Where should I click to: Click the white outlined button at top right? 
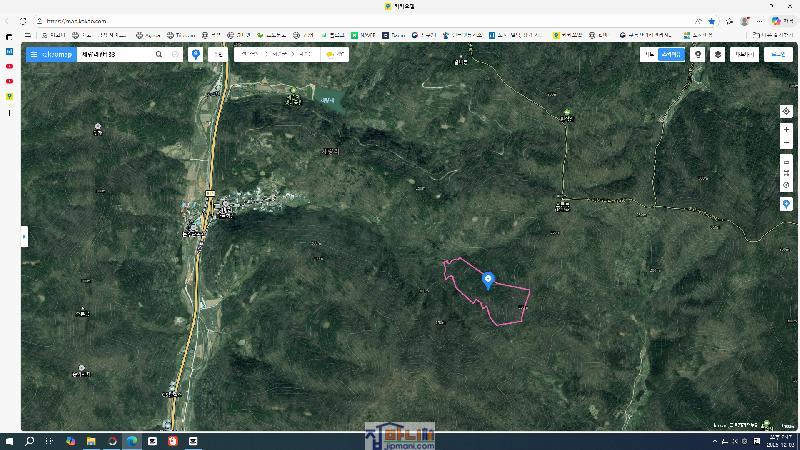(x=744, y=55)
